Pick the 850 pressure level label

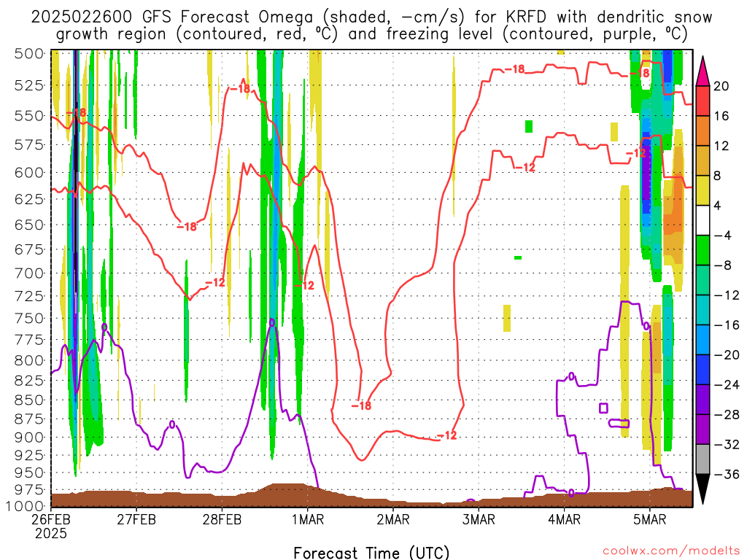pyautogui.click(x=29, y=400)
